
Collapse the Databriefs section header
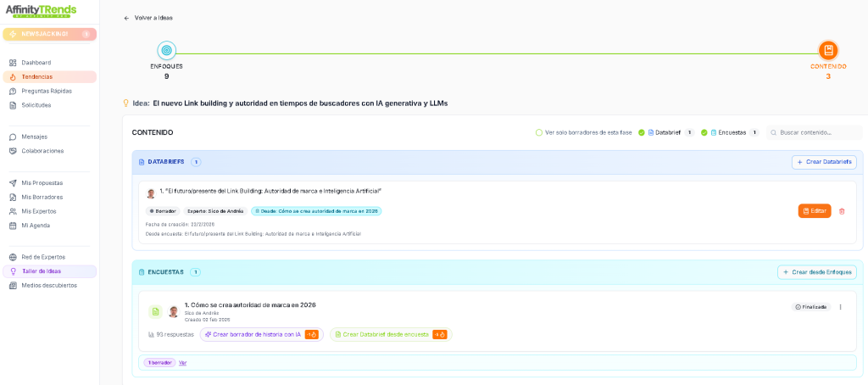point(165,162)
